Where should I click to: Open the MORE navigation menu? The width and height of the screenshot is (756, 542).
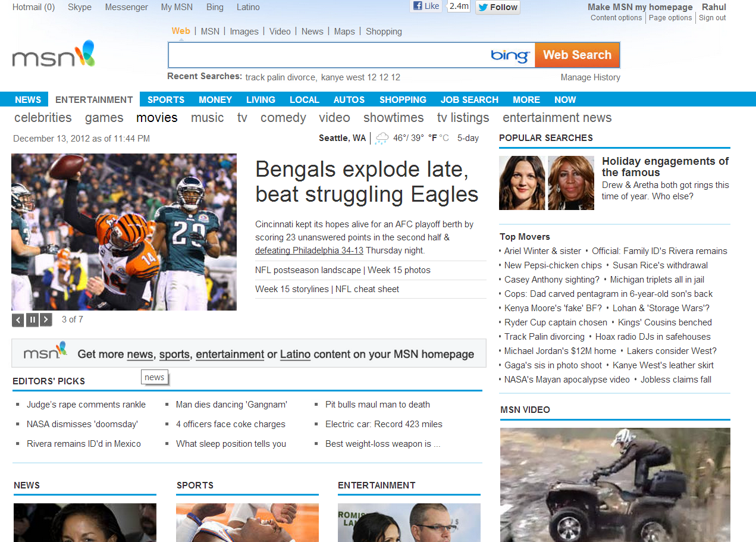pos(526,99)
